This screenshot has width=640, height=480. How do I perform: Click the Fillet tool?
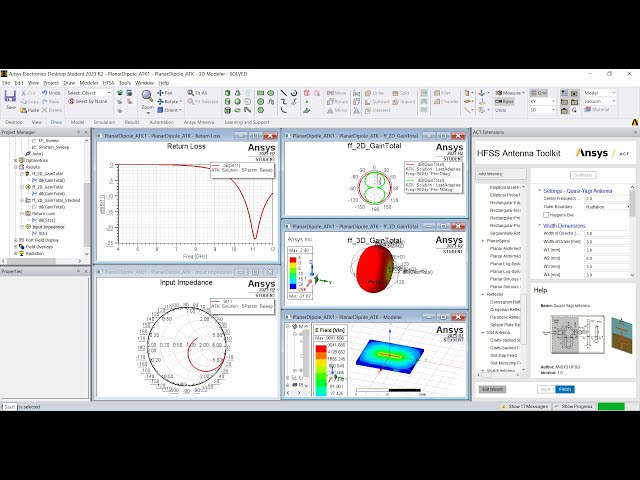tap(442, 93)
